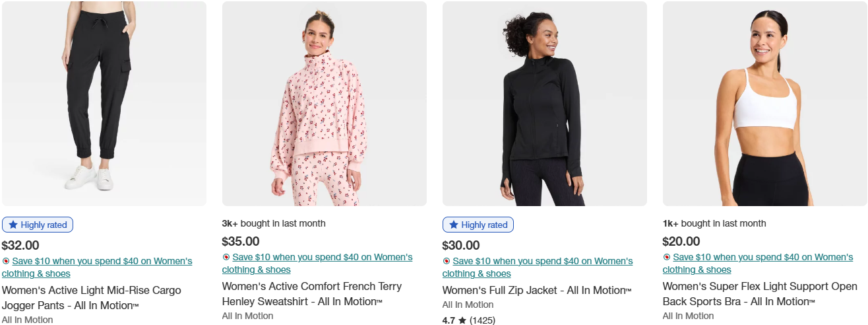This screenshot has height=325, width=868.
Task: Click the Target Circle icon under $35.00
Action: coord(226,258)
